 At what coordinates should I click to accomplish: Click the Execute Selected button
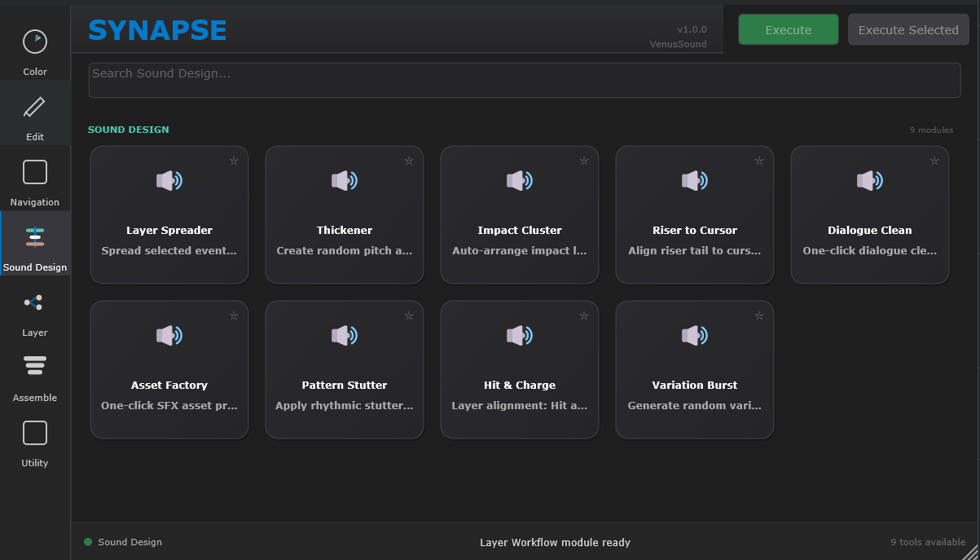pos(908,29)
